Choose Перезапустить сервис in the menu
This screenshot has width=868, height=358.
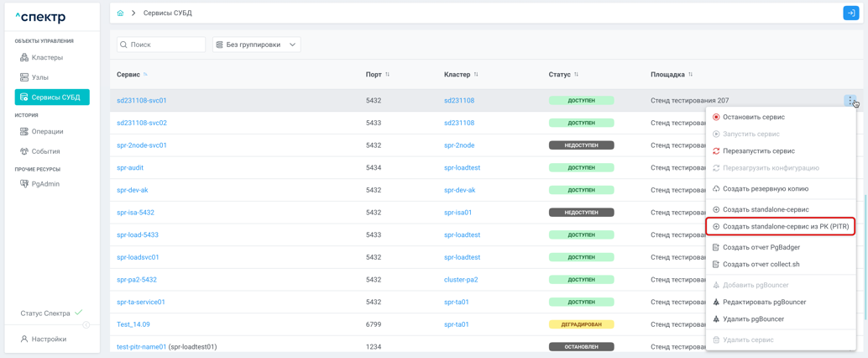tap(758, 151)
